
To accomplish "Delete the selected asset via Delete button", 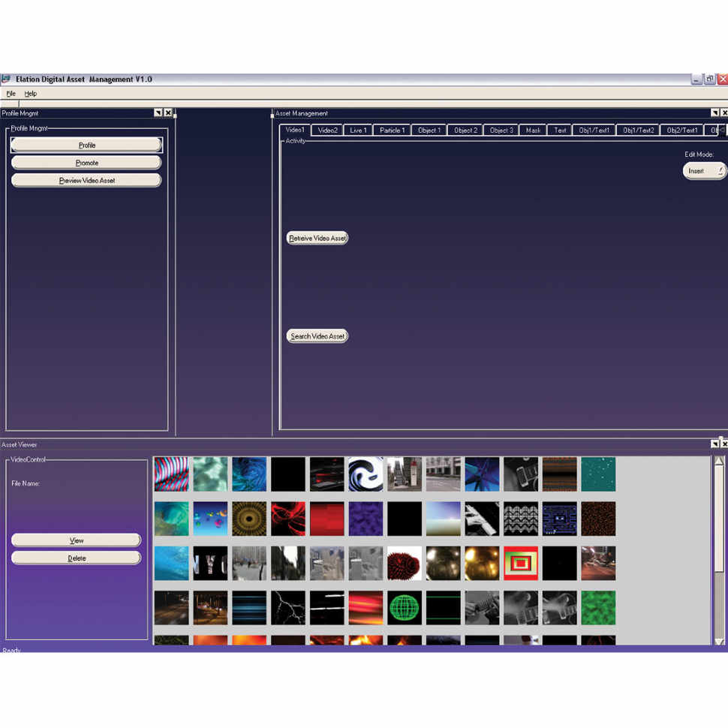I will [x=76, y=557].
